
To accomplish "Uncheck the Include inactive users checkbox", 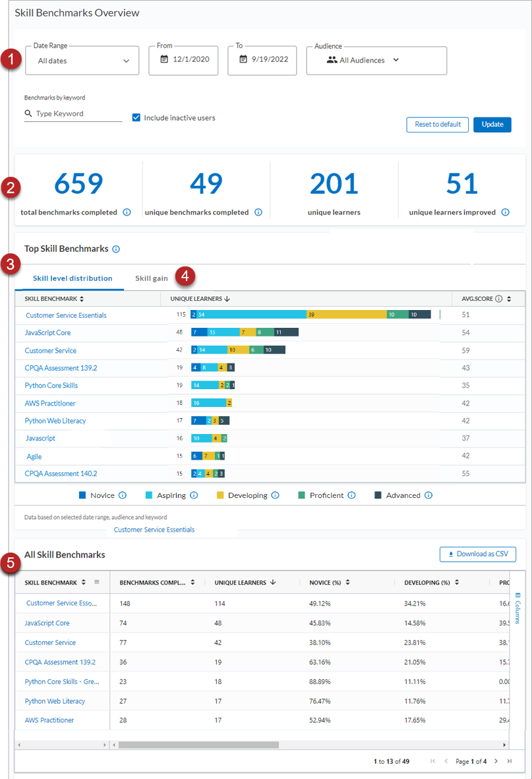I will pos(136,117).
